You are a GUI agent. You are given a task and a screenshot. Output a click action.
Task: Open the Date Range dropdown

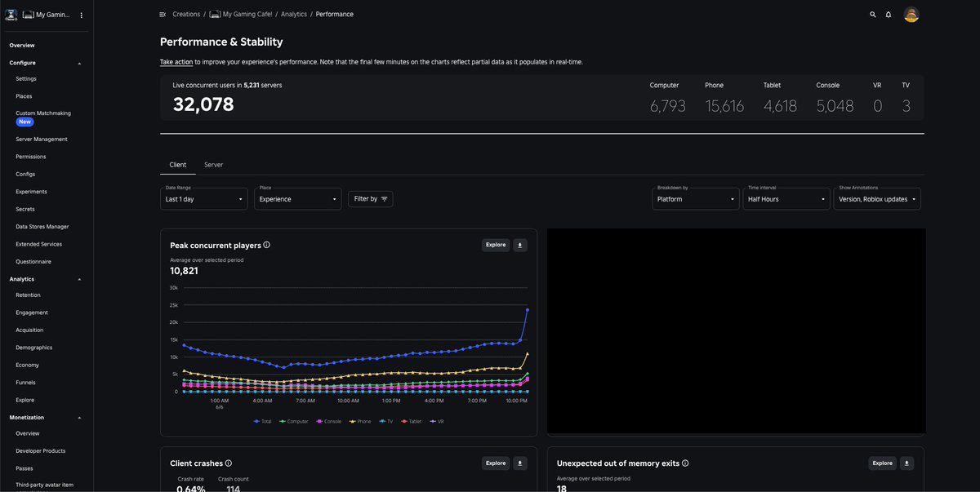point(203,198)
